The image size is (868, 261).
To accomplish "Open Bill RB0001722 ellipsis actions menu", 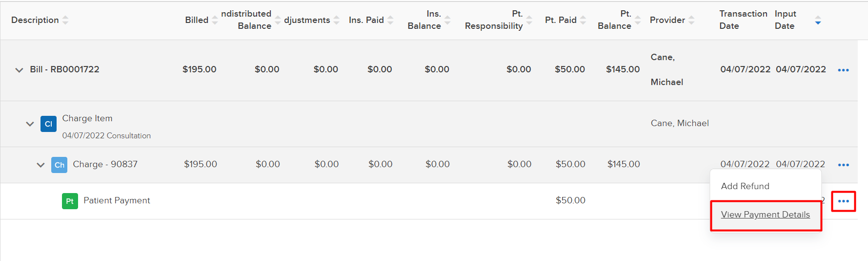I will point(843,70).
